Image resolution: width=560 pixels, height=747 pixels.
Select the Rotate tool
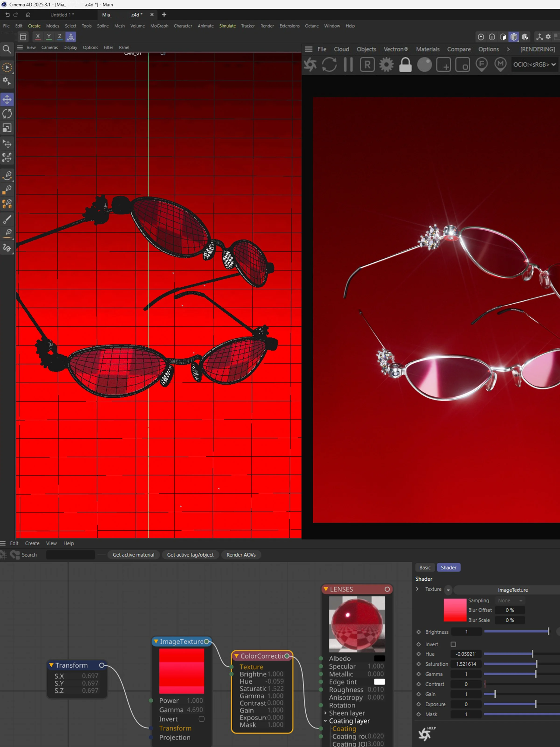(7, 114)
